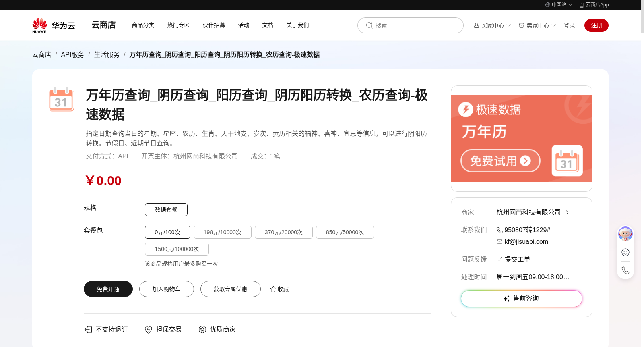The image size is (644, 347).
Task: Click the 周一到周五09:00-18:00 processing time text
Action: coord(533,277)
